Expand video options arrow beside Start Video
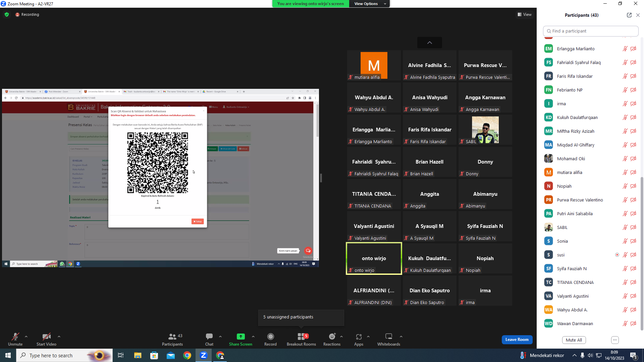Screen dimensions: 644x362 (x=59, y=337)
